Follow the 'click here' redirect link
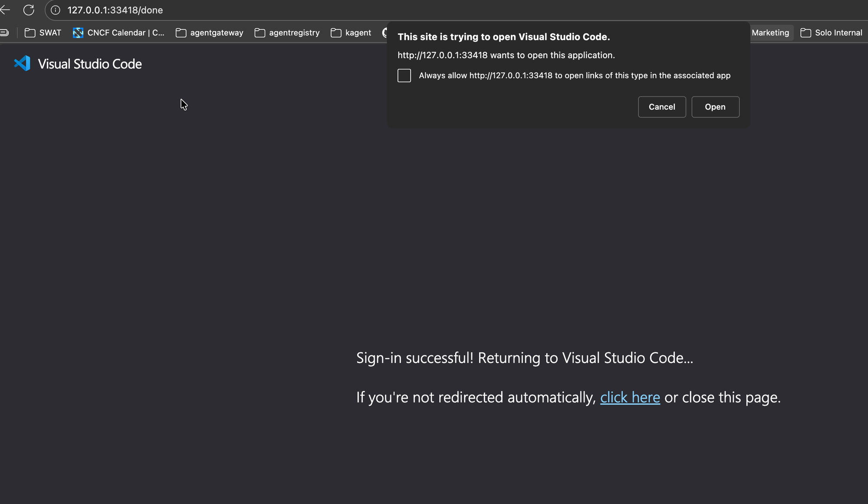The width and height of the screenshot is (868, 504). (x=630, y=398)
